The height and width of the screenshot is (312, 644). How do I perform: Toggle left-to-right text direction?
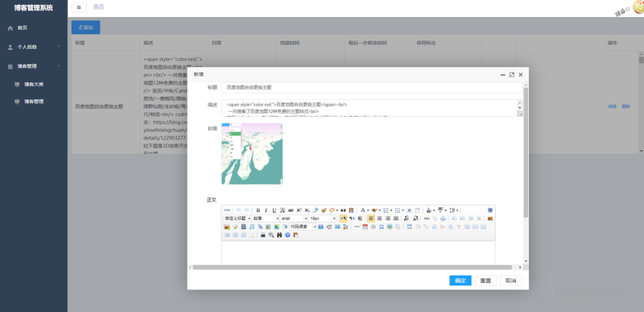tap(344, 218)
